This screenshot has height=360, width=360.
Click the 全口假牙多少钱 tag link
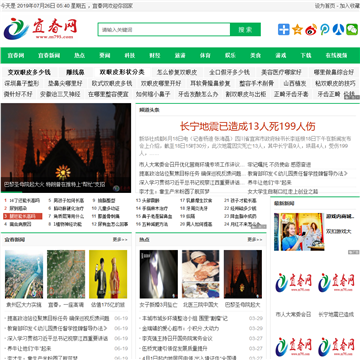click(229, 72)
